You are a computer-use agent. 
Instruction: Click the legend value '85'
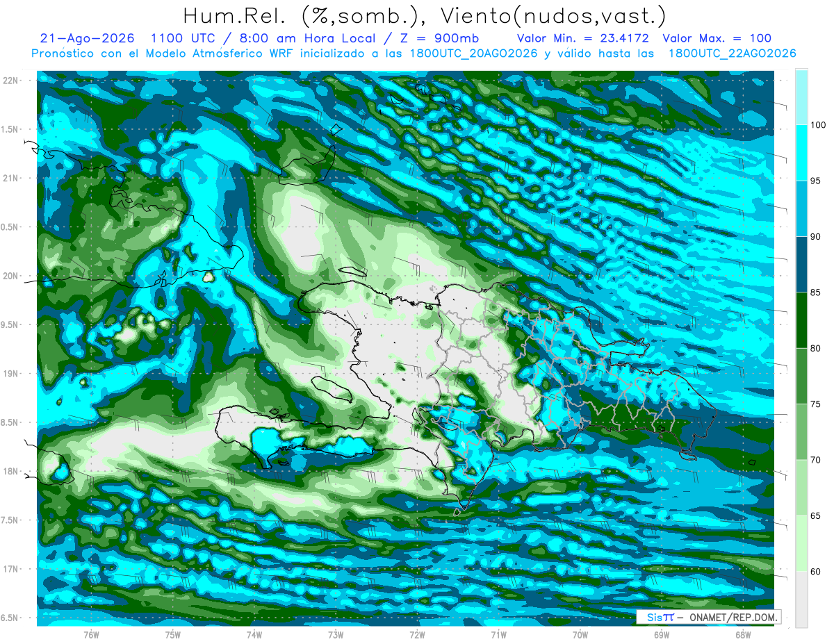[816, 292]
